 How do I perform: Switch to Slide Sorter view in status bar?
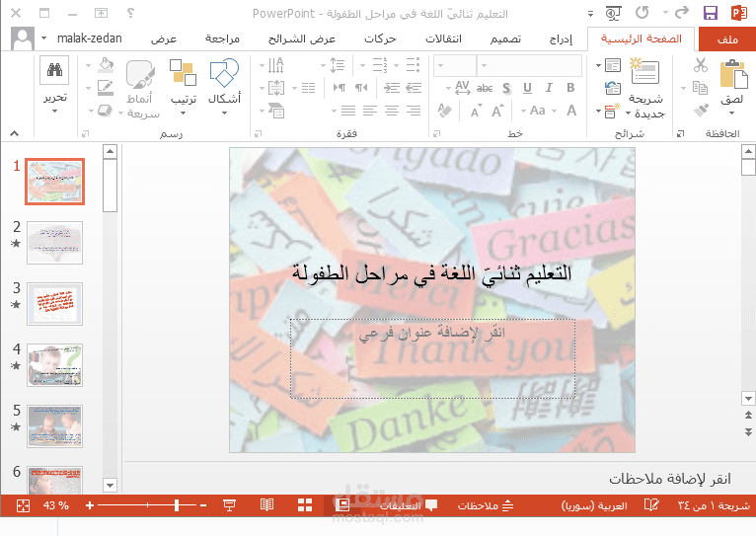(x=303, y=505)
